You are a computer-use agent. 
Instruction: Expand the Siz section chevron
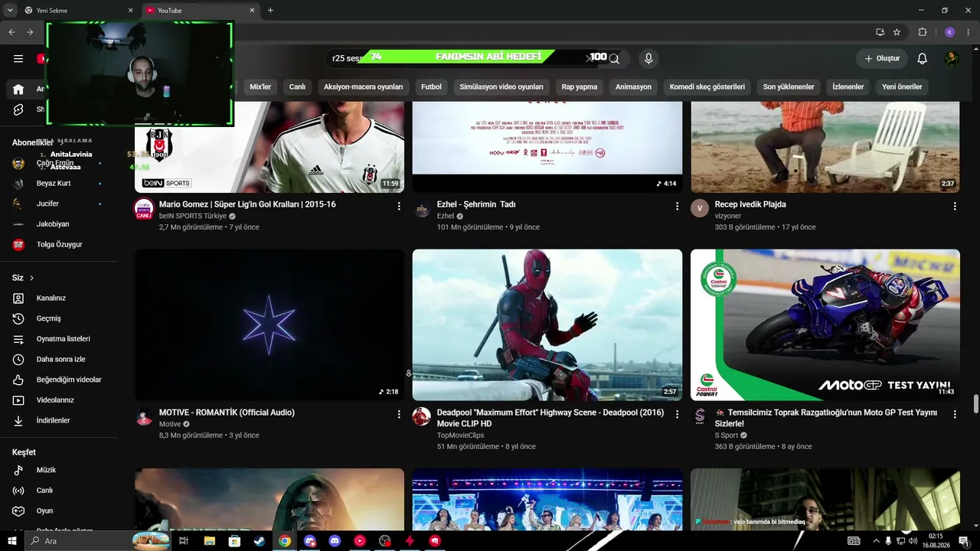31,278
